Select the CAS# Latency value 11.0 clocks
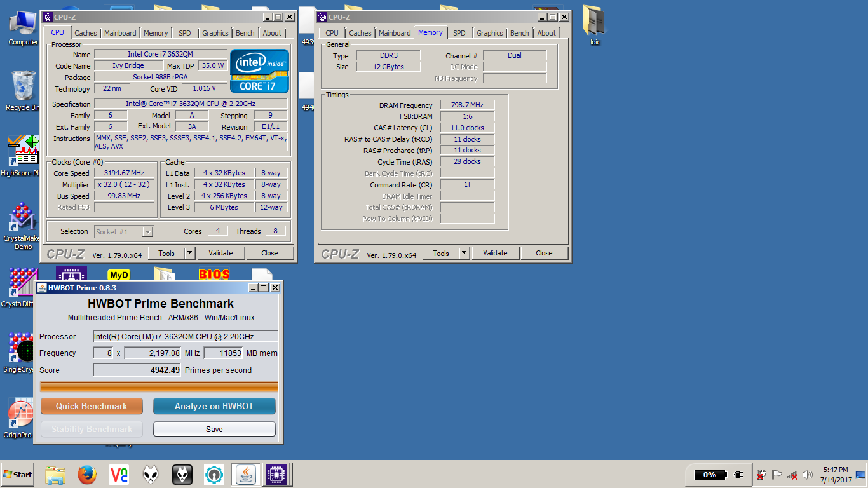The image size is (868, 488). (x=467, y=128)
